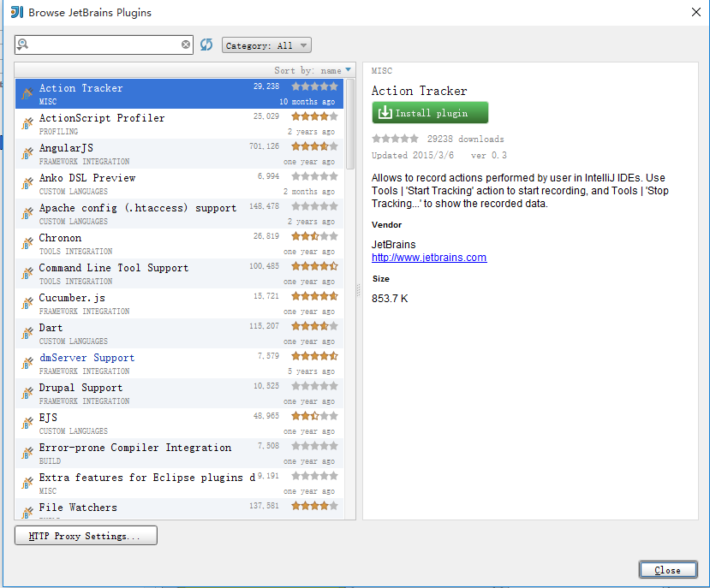Click the IntelliJ logo in the title bar
The width and height of the screenshot is (710, 588).
tap(17, 12)
